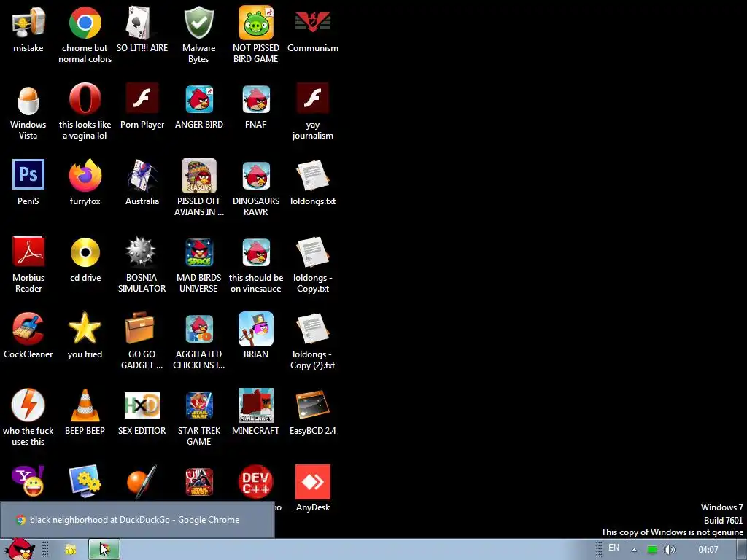Select the monitor with gears icon
The height and width of the screenshot is (560, 747).
[85, 482]
